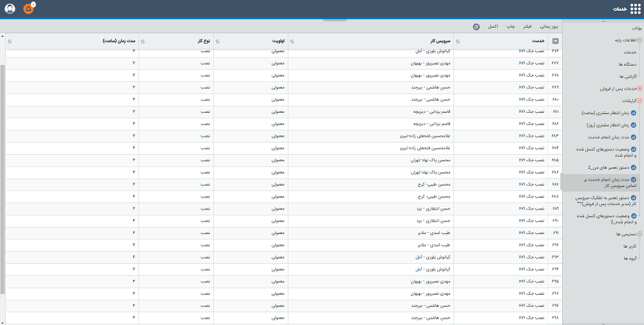Click سرویس کار cell in row ۶۸۴
This screenshot has height=325, width=644.
coord(370,148)
